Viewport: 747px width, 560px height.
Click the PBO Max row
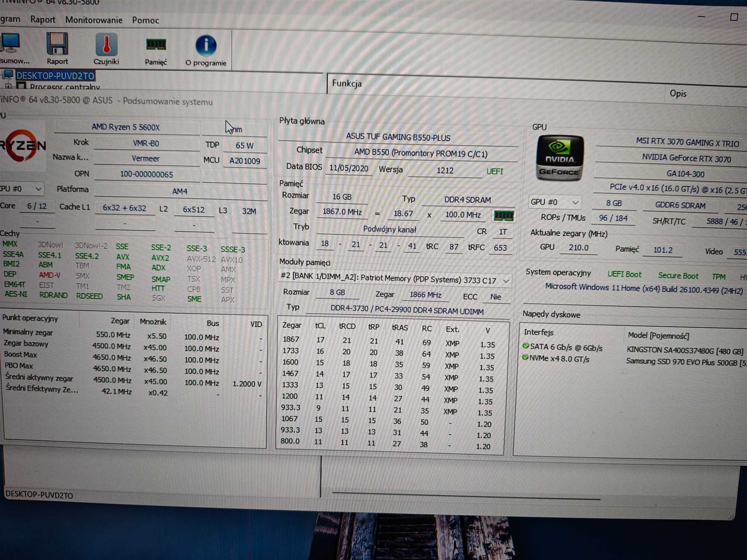133,368
